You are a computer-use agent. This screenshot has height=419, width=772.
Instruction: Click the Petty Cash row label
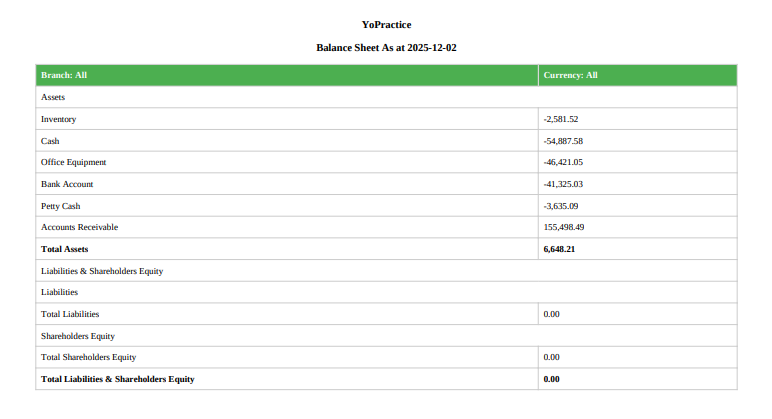[61, 206]
